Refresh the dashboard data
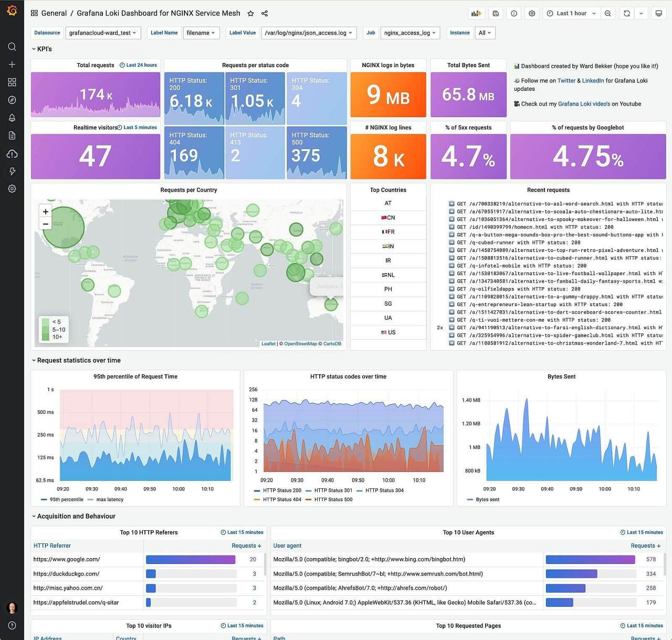The width and height of the screenshot is (672, 640). (626, 13)
